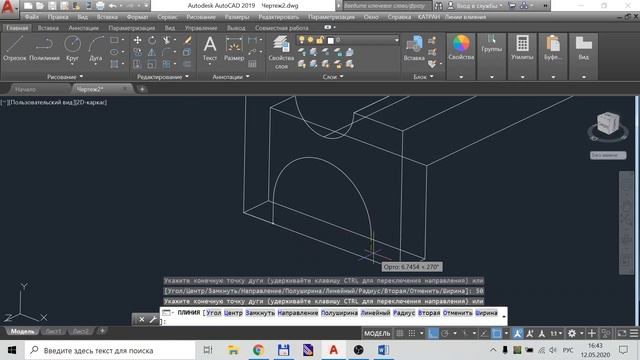Toggle Ortho mode in status bar
The image size is (640, 360).
tap(433, 333)
